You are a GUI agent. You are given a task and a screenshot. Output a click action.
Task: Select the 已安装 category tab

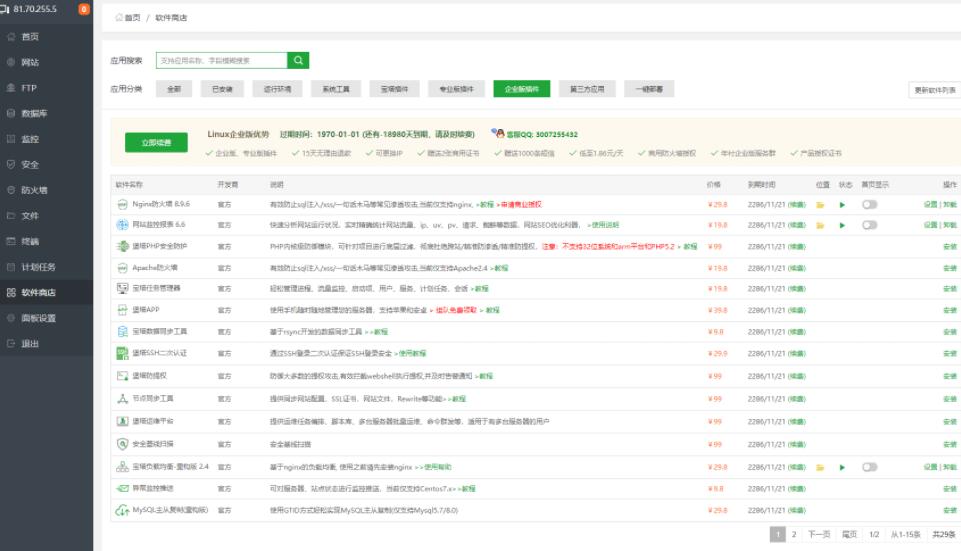(222, 89)
